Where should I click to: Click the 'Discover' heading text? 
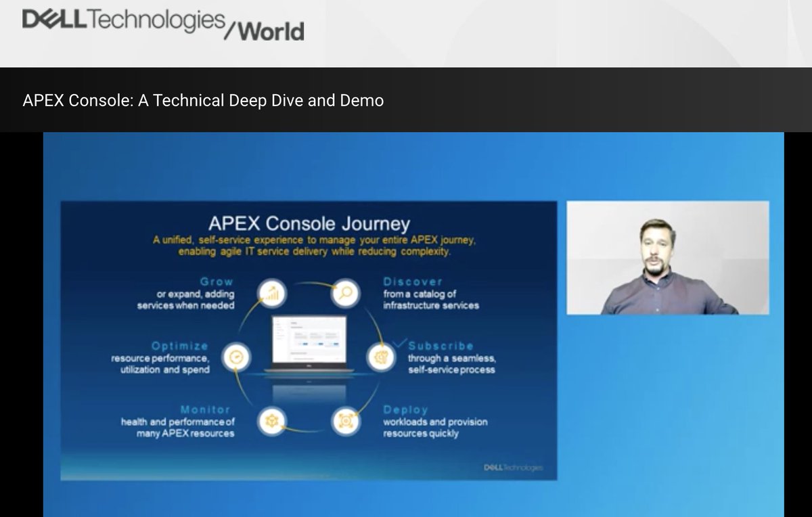(413, 282)
